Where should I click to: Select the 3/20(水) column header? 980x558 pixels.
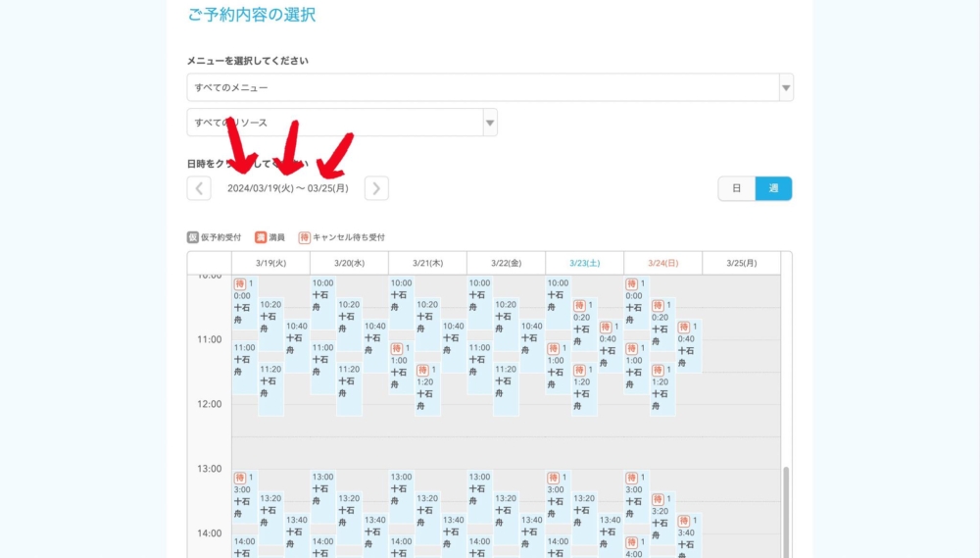[349, 263]
